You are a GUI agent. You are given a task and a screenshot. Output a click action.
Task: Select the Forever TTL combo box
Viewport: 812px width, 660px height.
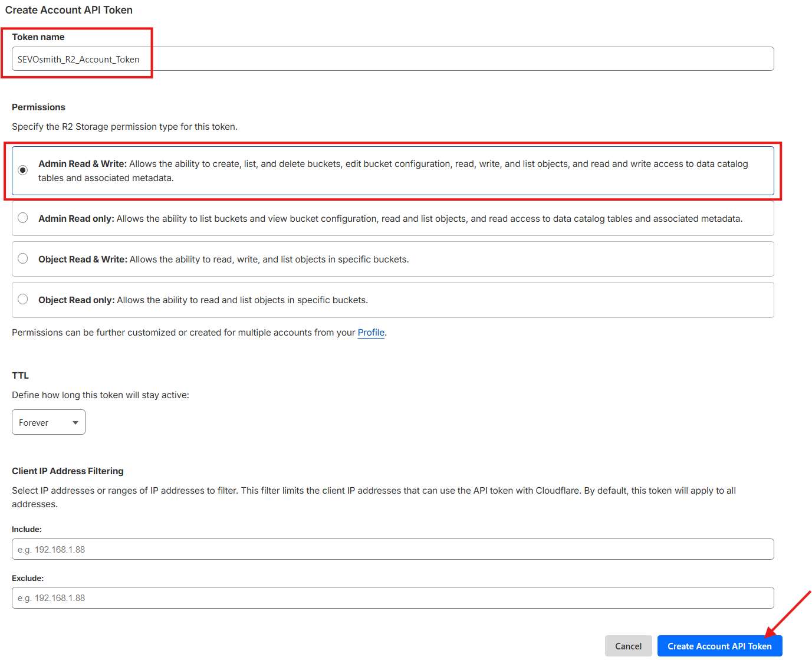(x=48, y=422)
